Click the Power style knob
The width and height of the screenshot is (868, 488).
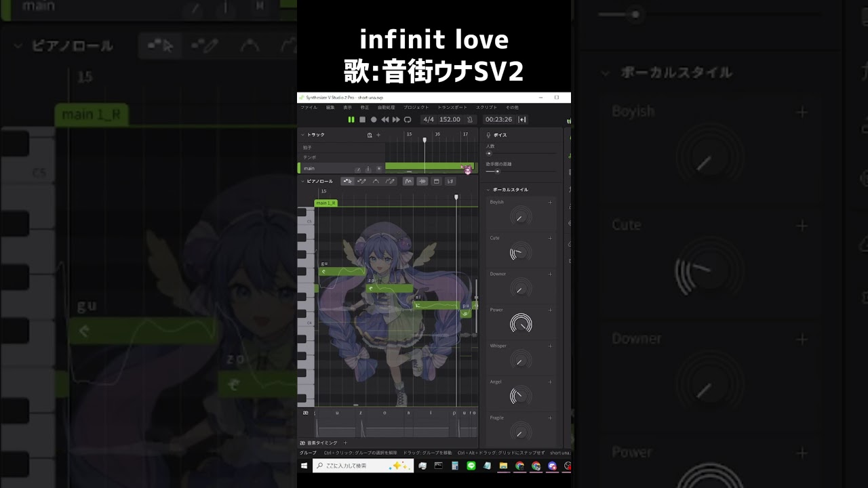click(x=521, y=324)
